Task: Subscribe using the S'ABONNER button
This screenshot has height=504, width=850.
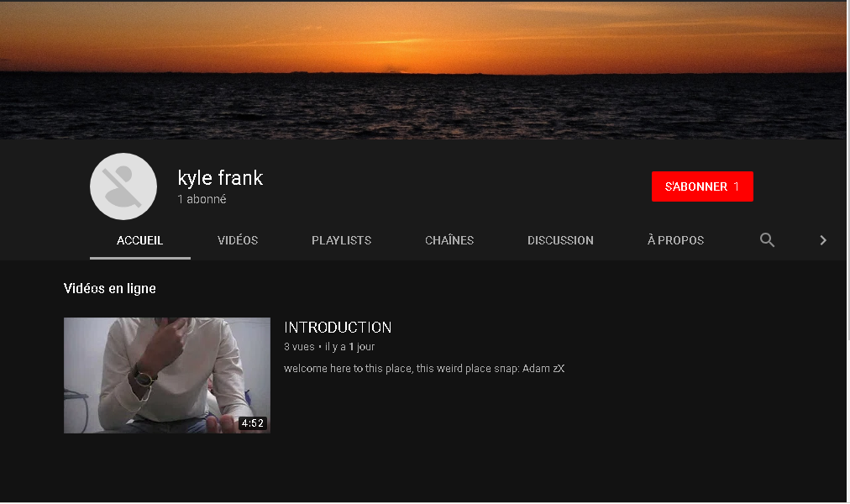Action: 702,186
